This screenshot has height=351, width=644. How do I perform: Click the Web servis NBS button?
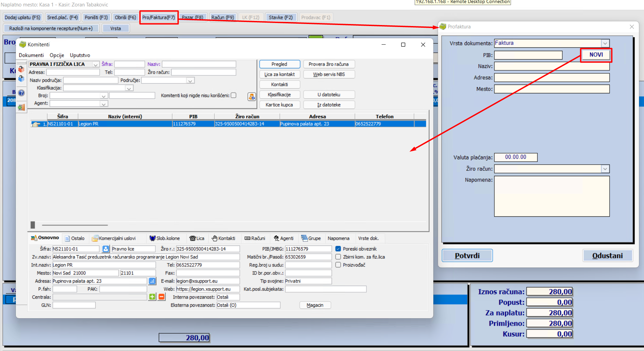[x=329, y=74]
